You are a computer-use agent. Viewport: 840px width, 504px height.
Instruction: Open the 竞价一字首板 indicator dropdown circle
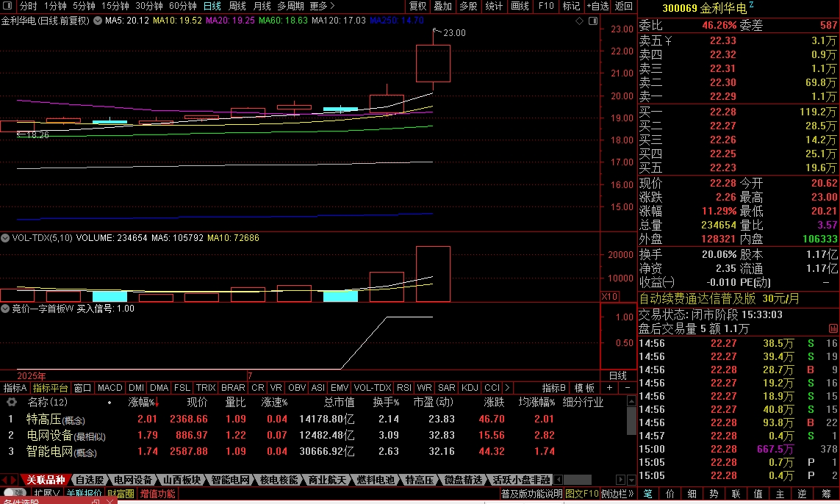click(x=5, y=309)
